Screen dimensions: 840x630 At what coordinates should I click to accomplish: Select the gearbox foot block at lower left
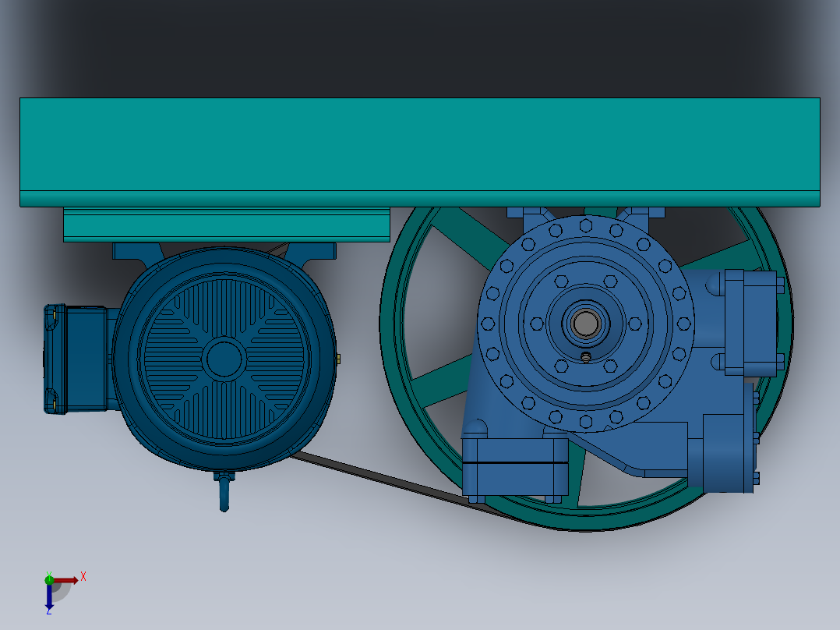click(515, 468)
